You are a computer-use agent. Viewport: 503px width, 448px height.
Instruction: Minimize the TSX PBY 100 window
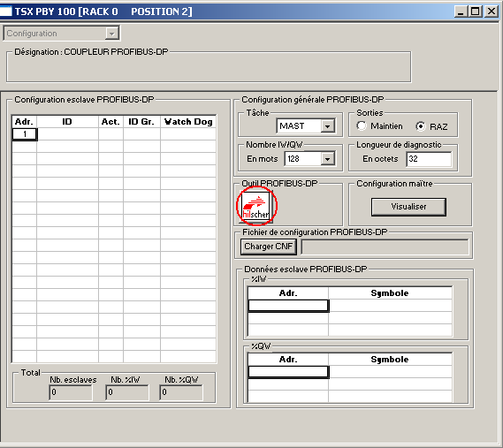click(461, 11)
